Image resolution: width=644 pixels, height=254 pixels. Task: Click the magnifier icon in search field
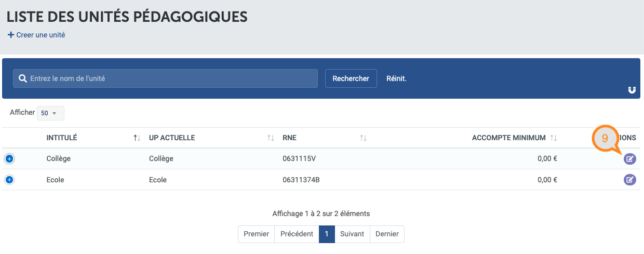(22, 78)
